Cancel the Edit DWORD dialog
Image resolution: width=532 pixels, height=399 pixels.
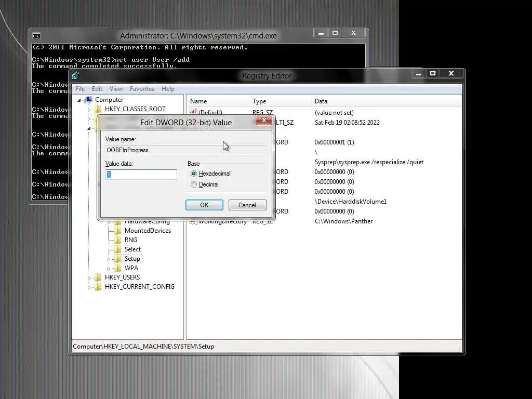(x=247, y=205)
